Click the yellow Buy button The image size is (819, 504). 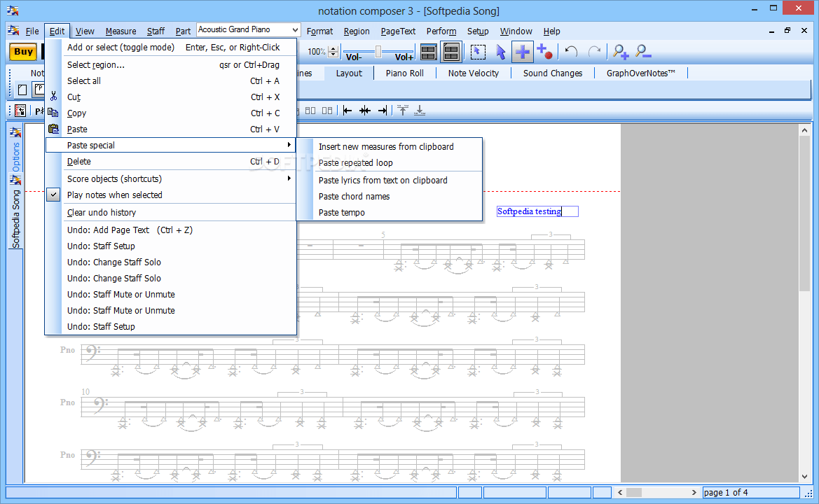(x=24, y=52)
